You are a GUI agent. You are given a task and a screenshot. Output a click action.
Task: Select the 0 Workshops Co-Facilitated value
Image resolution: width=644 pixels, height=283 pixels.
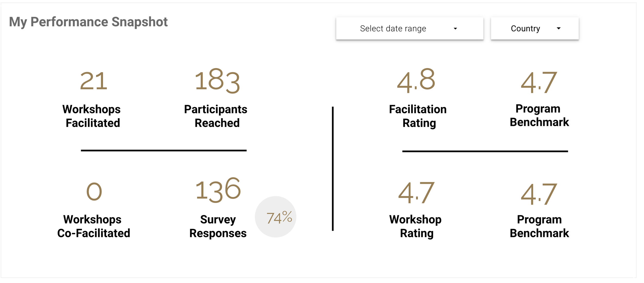(x=94, y=192)
